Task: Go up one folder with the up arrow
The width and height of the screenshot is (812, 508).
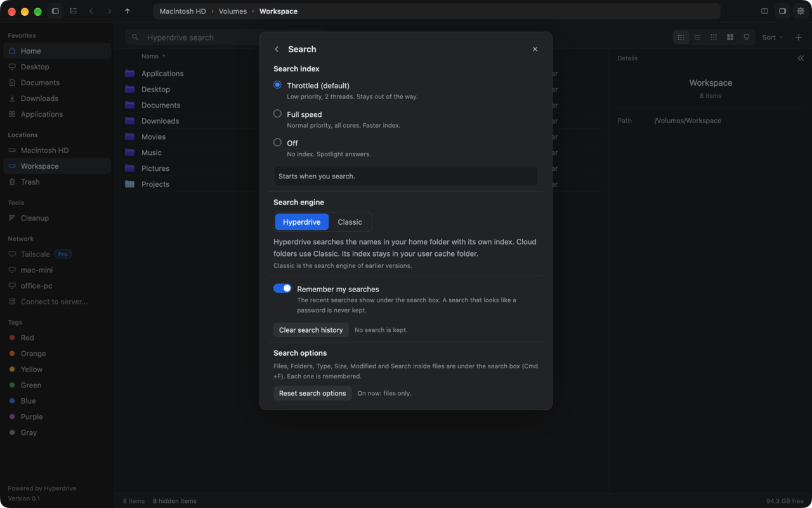Action: point(128,11)
